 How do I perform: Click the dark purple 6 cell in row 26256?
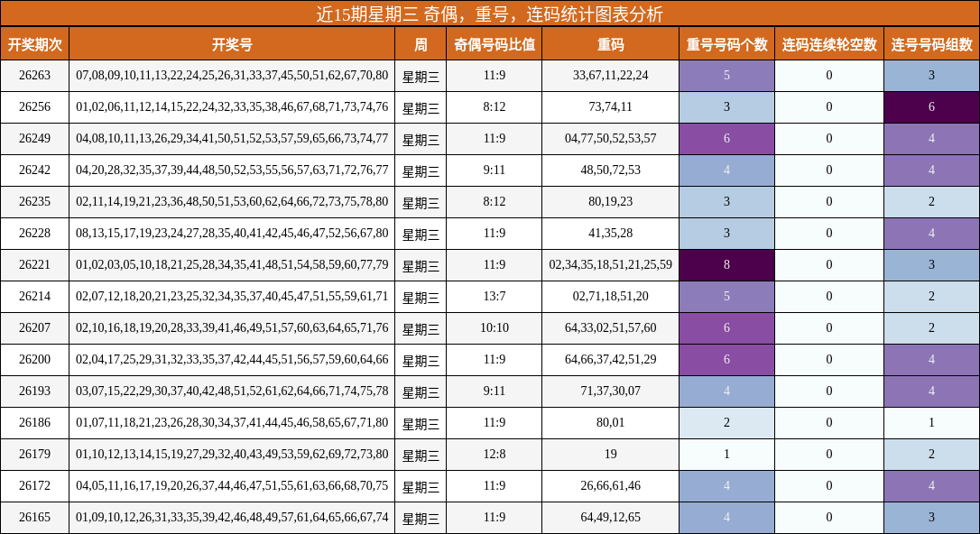point(932,106)
